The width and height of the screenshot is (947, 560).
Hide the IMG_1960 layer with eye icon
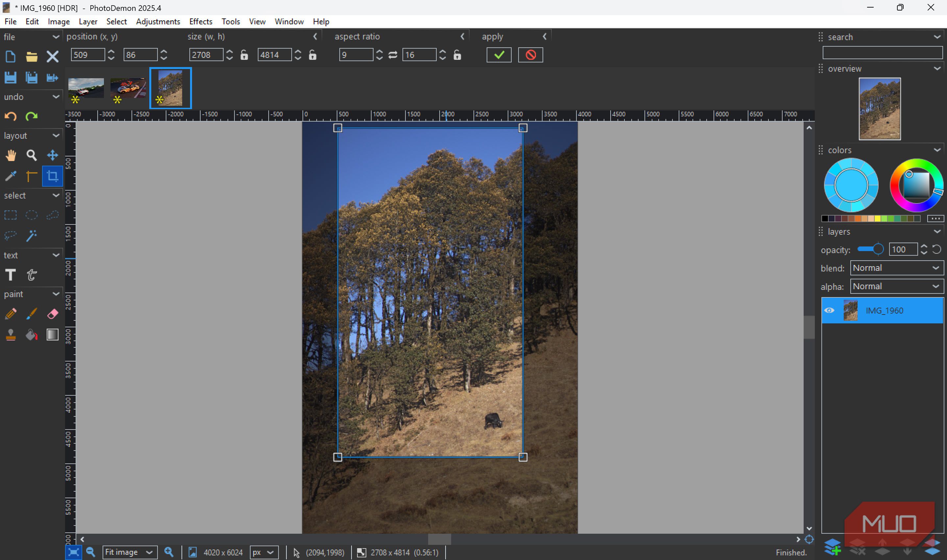click(829, 311)
